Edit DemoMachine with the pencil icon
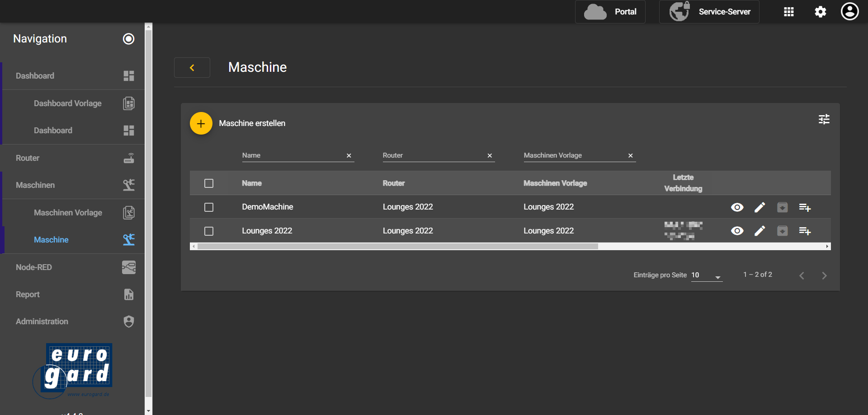The height and width of the screenshot is (415, 868). click(759, 207)
